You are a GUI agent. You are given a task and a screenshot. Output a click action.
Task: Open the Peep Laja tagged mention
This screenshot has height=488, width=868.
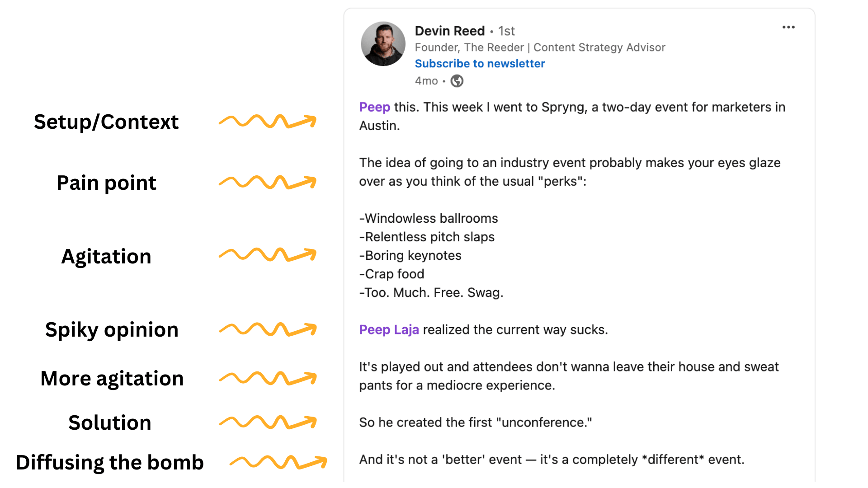389,330
